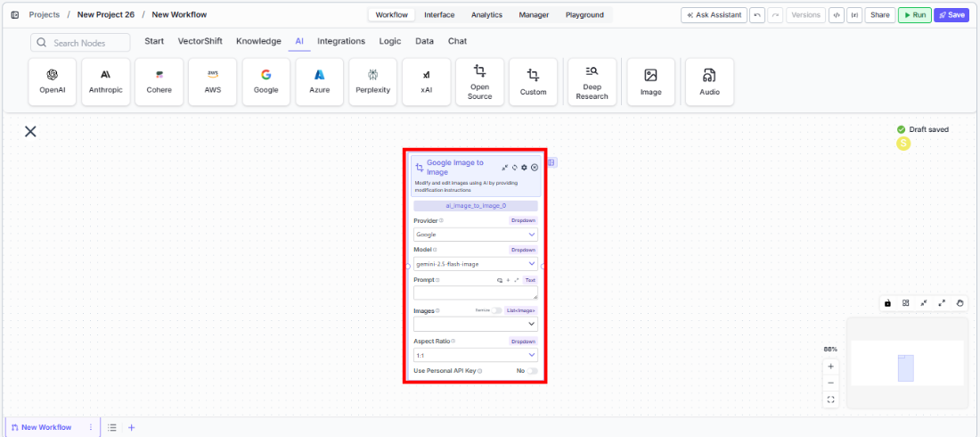Image resolution: width=980 pixels, height=437 pixels.
Task: Zoom in on the canvas
Action: point(830,367)
